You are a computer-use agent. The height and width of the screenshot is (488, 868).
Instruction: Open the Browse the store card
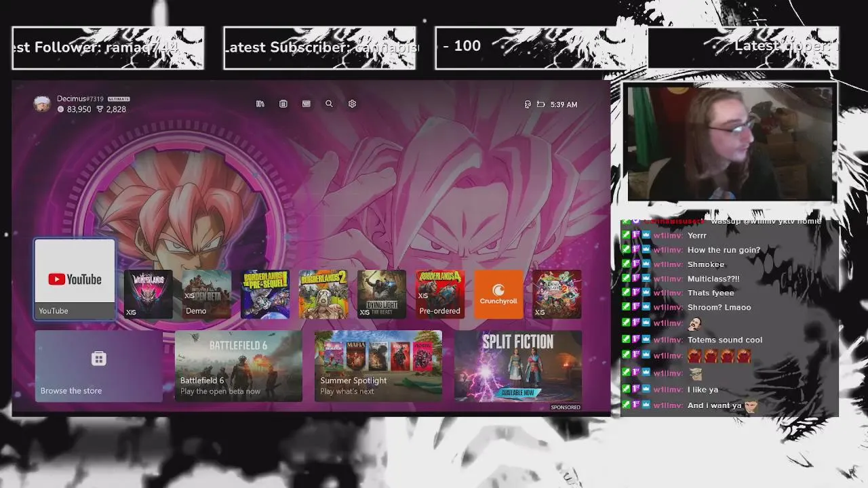pyautogui.click(x=99, y=366)
